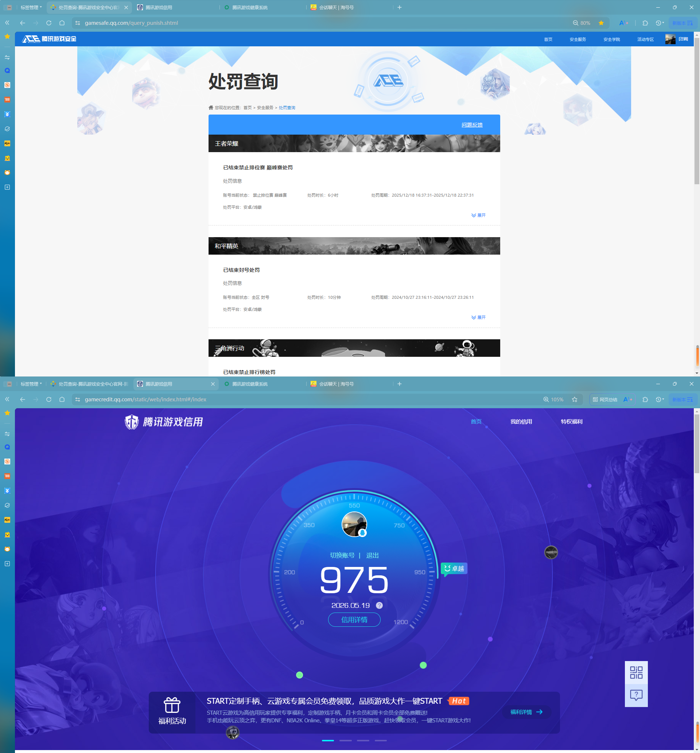Close the 腾讯游戏信用 tab in bottom window
The height and width of the screenshot is (753, 700).
click(213, 384)
